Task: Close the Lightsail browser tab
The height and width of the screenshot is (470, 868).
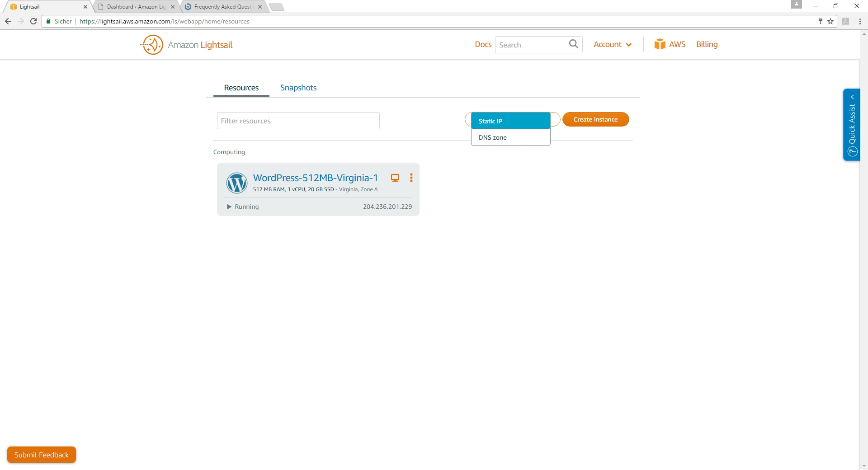Action: click(x=85, y=7)
